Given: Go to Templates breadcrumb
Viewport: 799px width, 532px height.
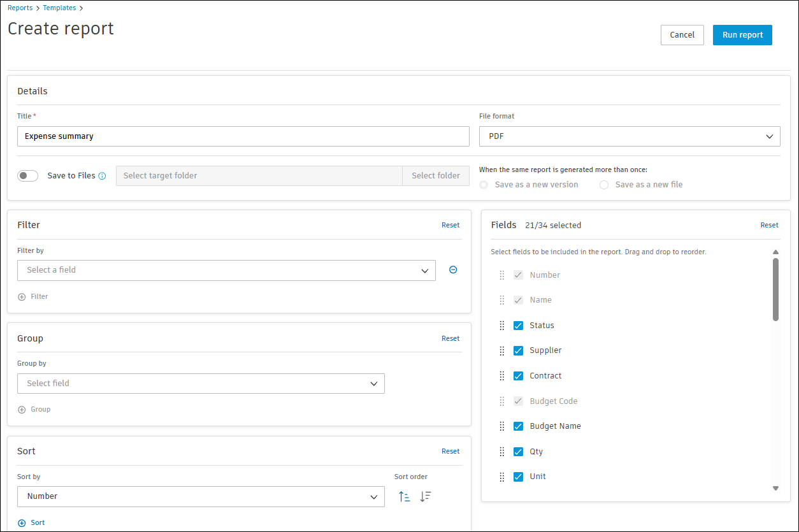Looking at the screenshot, I should coord(59,8).
